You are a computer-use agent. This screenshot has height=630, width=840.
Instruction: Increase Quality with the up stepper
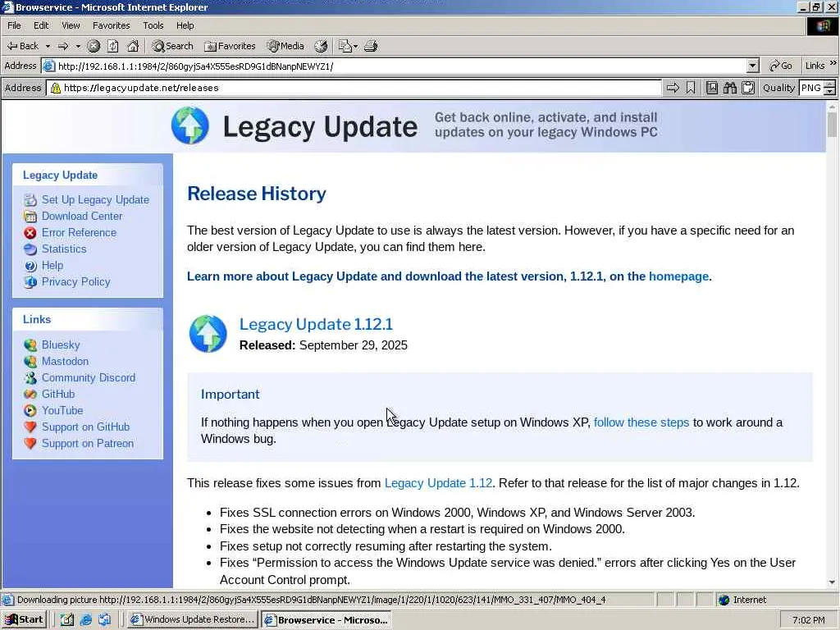coord(829,84)
